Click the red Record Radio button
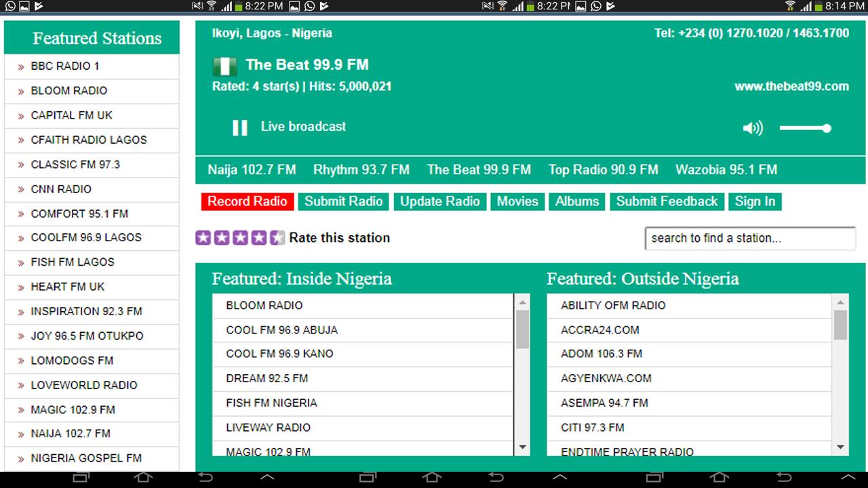868x488 pixels. point(248,201)
